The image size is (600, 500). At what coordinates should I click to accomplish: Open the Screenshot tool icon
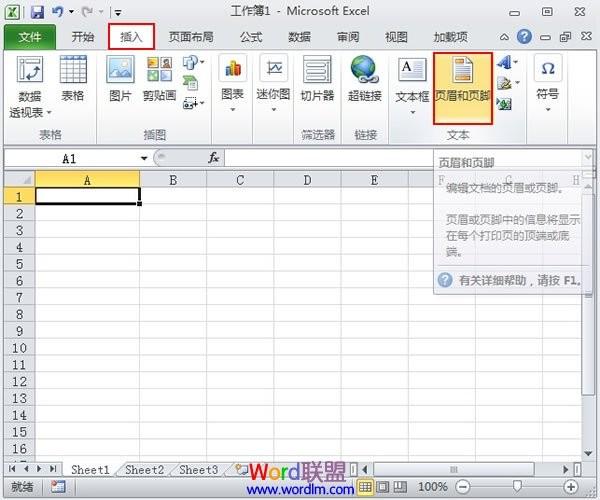coord(191,103)
